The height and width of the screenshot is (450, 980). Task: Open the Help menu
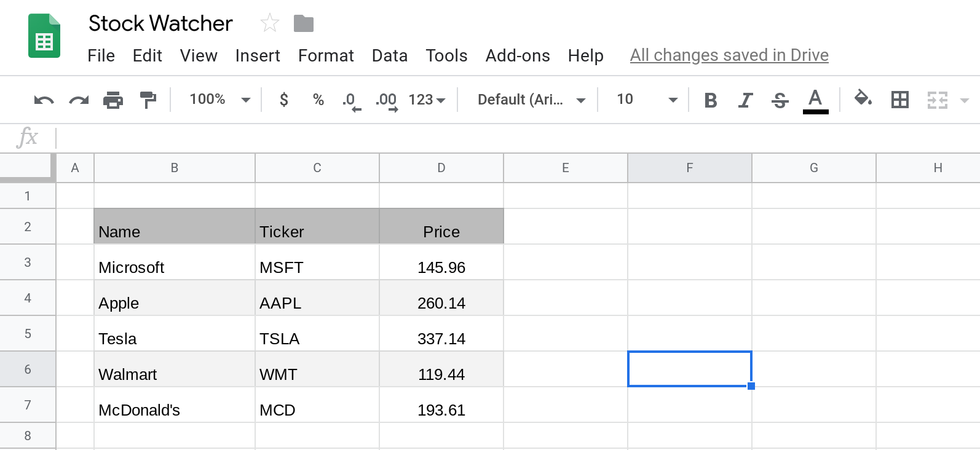pyautogui.click(x=585, y=55)
